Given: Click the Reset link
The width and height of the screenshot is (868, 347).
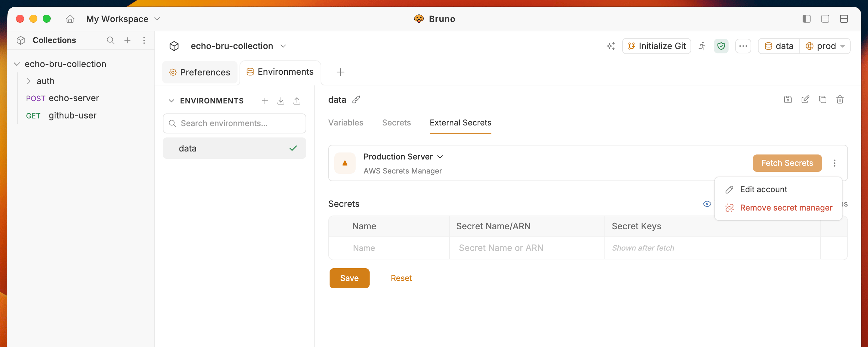Looking at the screenshot, I should pos(401,278).
